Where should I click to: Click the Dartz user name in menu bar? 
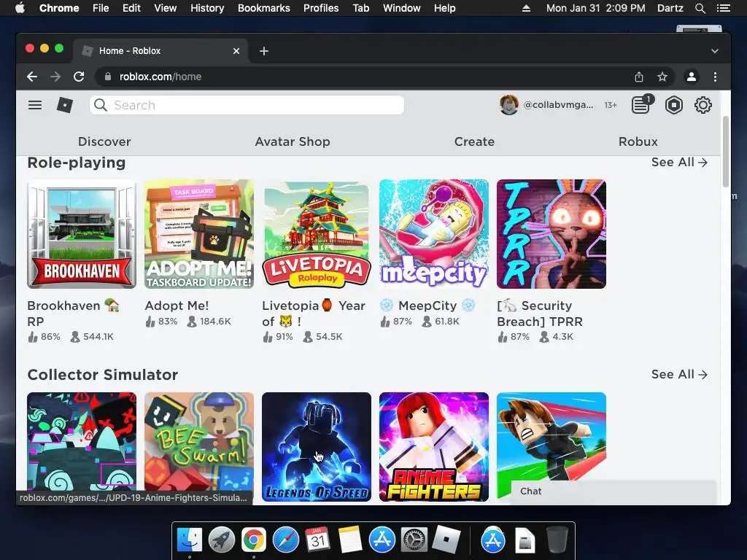(670, 8)
